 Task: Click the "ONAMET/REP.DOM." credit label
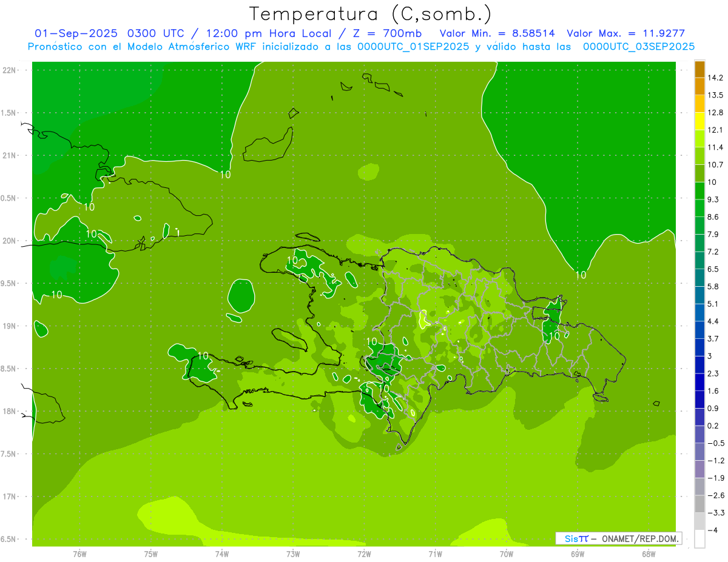[640, 538]
